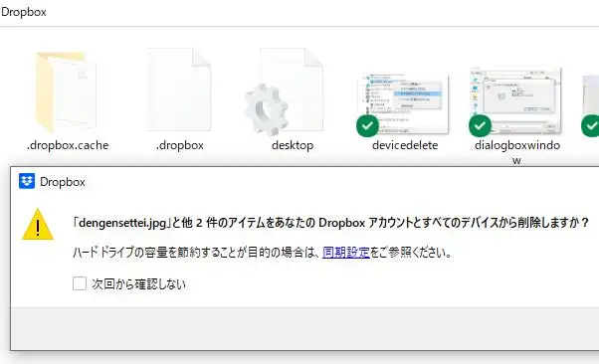Enable the 次回から確認しない checkbox
The height and width of the screenshot is (364, 599).
[80, 283]
